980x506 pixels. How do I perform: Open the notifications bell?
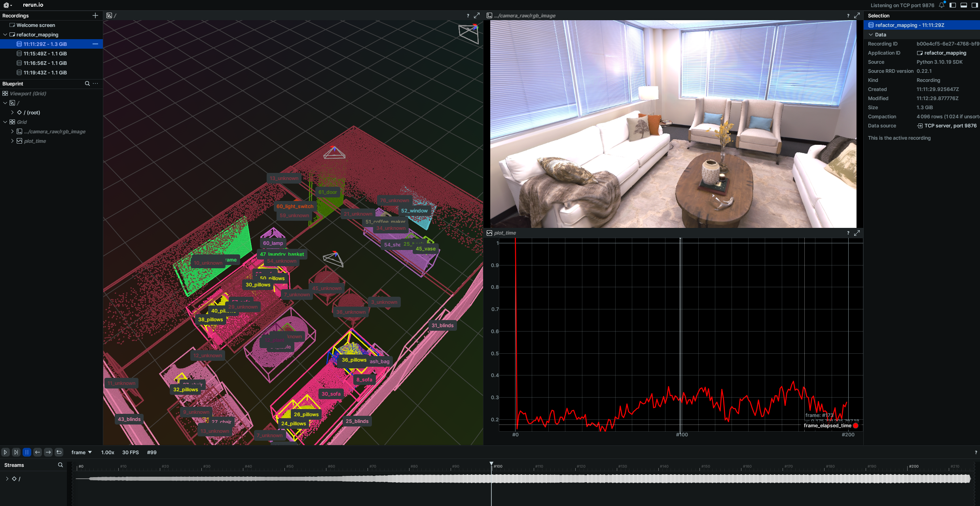pyautogui.click(x=942, y=5)
